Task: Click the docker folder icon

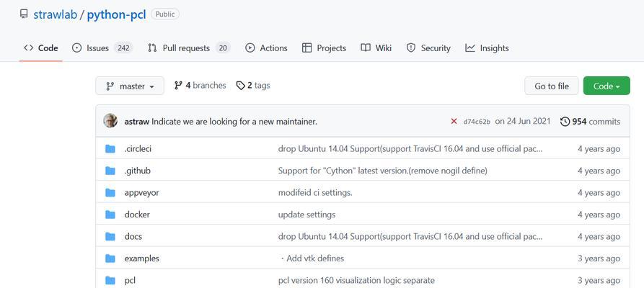Action: [x=110, y=215]
